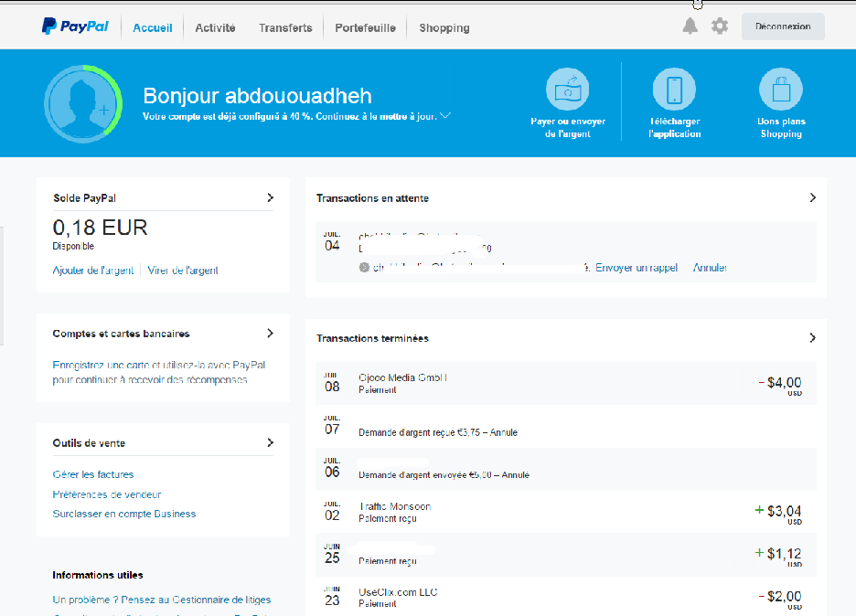Click Surclasser en compte Business link
This screenshot has width=856, height=616.
point(124,514)
